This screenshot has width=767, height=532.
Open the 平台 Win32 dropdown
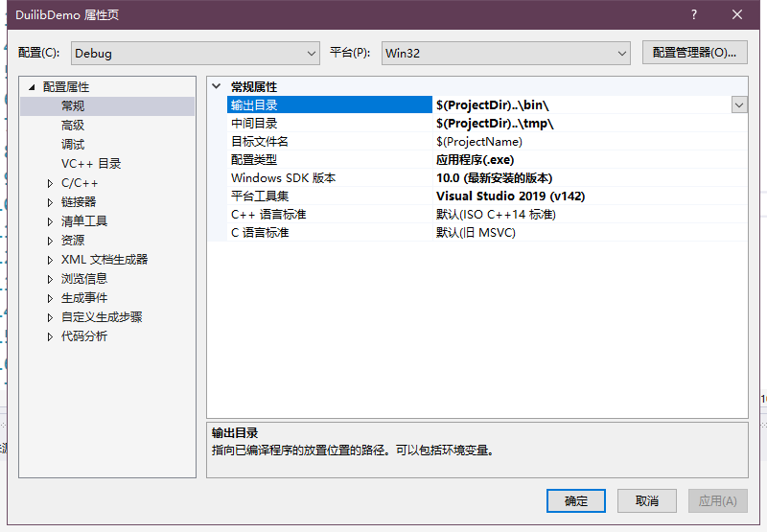(505, 53)
